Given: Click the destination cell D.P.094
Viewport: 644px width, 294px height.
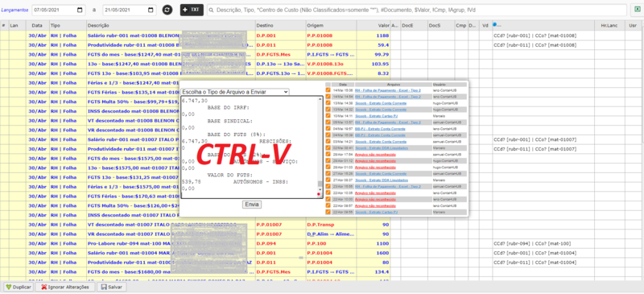Looking at the screenshot, I should pos(280,243).
